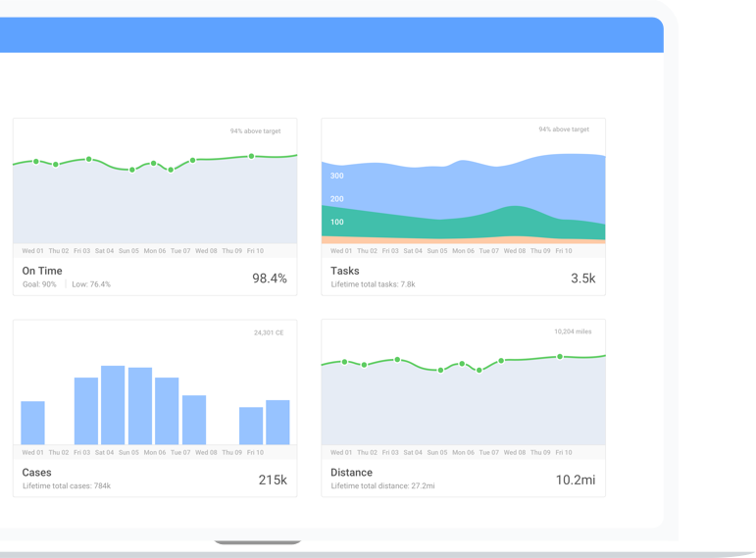Click the first data point on Distance line
This screenshot has height=558, width=756.
345,362
